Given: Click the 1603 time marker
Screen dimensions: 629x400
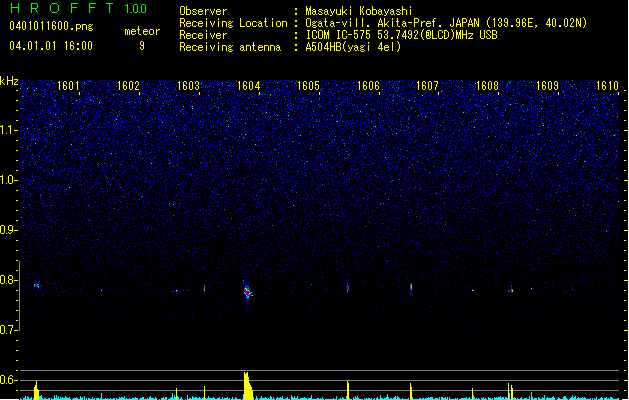Looking at the screenshot, I should click(x=189, y=86).
